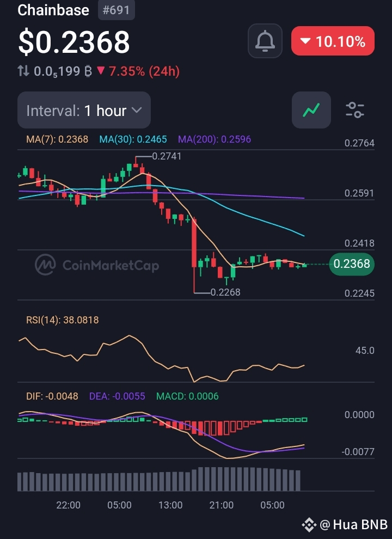The image size is (392, 539).
Task: Click the green 0.2368 current price tag
Action: [x=351, y=264]
